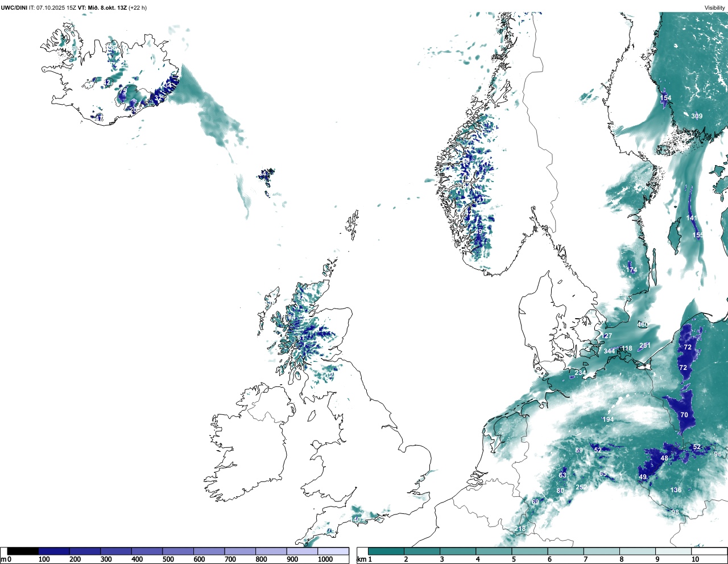Click the '281' visibility value on the map

point(645,345)
